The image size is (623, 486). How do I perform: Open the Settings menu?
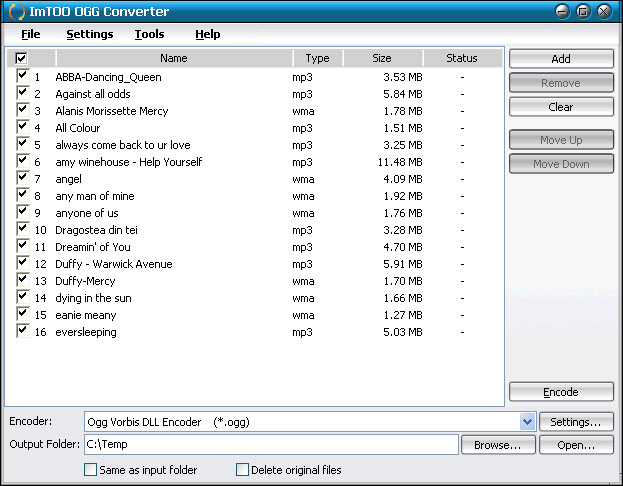(90, 35)
